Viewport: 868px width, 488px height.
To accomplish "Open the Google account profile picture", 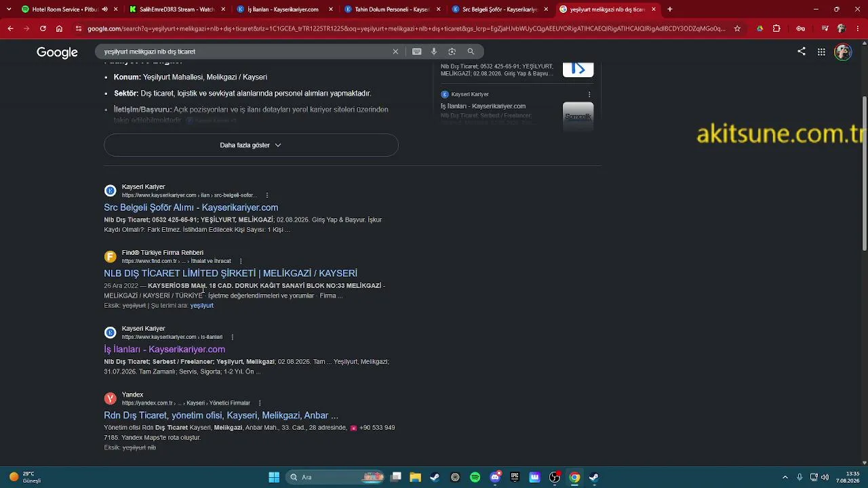I will [843, 52].
